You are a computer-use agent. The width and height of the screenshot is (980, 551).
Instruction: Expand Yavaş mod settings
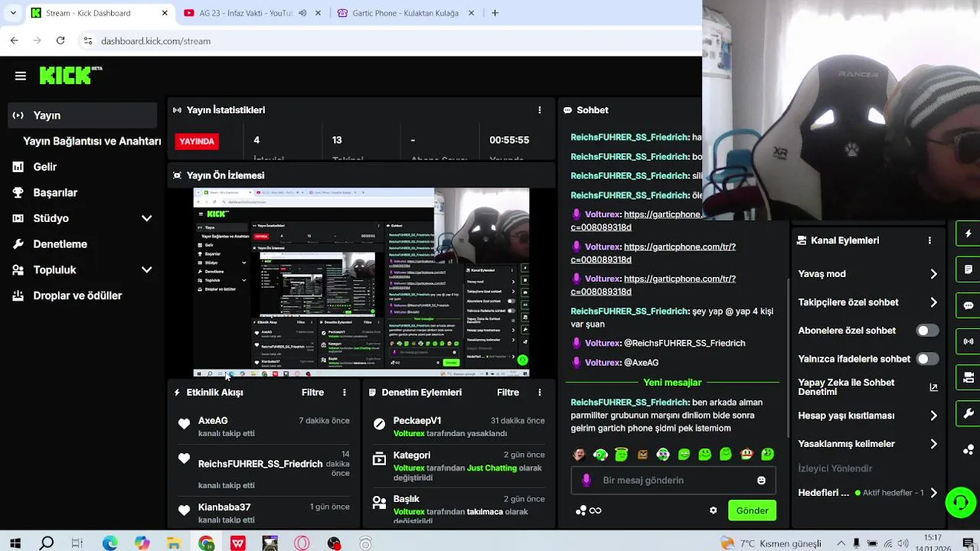pos(933,274)
